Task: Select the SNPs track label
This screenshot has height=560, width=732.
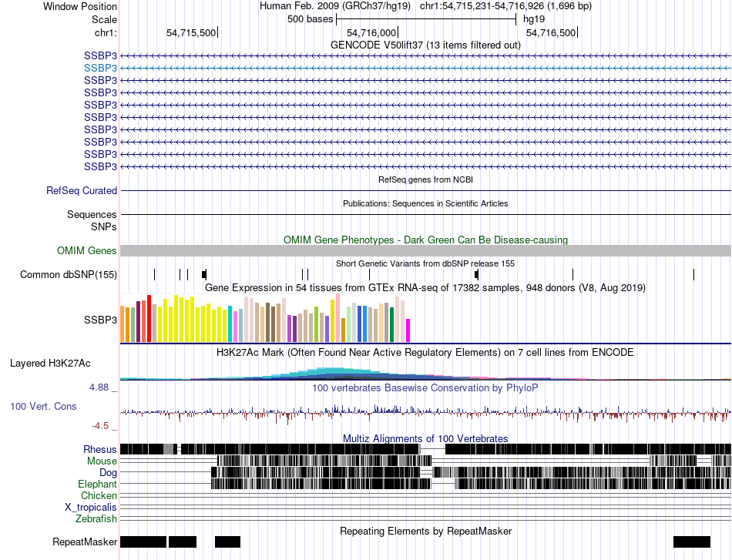Action: (x=104, y=226)
